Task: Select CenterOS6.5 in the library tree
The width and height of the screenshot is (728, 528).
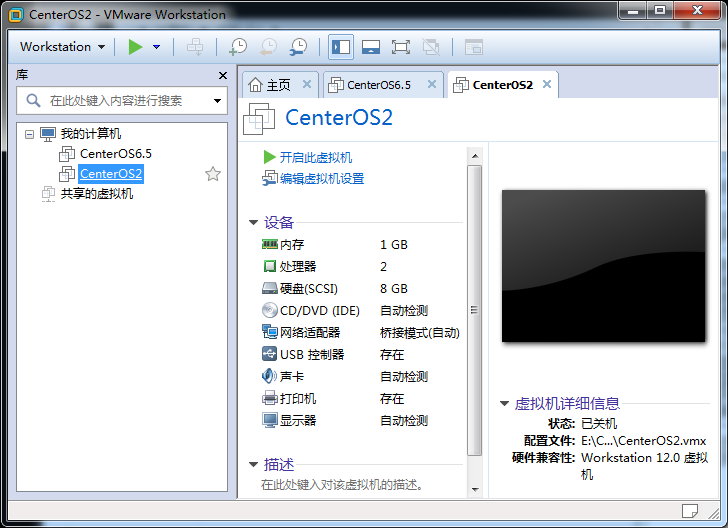Action: (116, 154)
